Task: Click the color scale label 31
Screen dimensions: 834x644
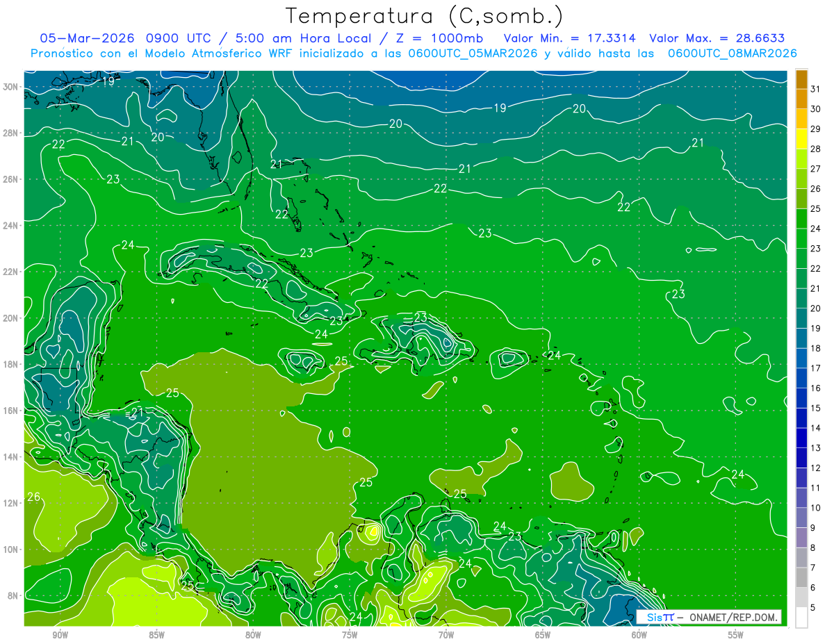Action: point(815,88)
